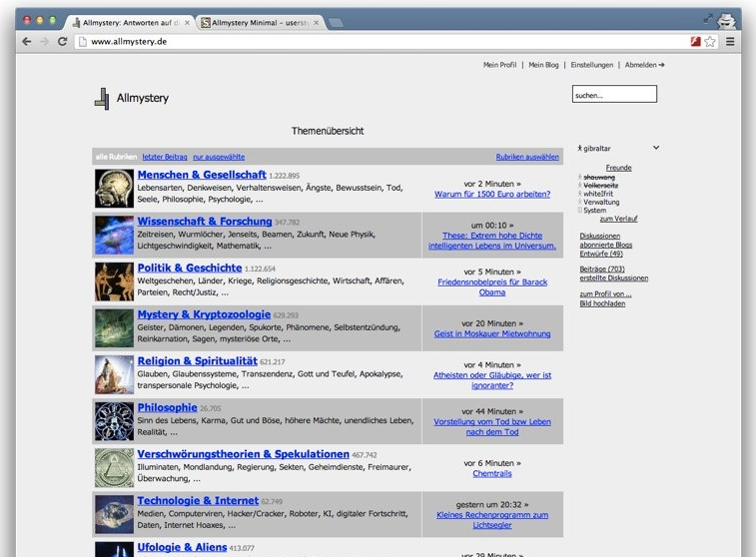This screenshot has height=557, width=756.
Task: Click the Verschwörungstheorien pyramid thumbnail
Action: [114, 467]
